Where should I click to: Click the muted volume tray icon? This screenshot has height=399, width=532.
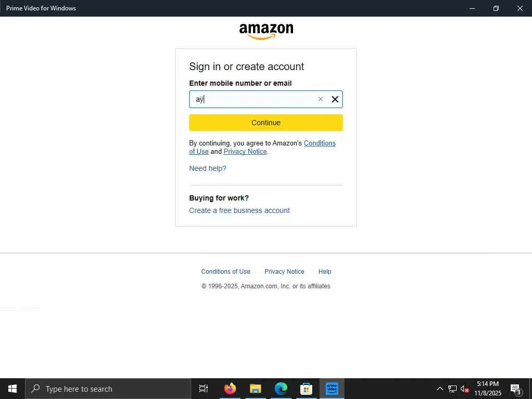464,389
